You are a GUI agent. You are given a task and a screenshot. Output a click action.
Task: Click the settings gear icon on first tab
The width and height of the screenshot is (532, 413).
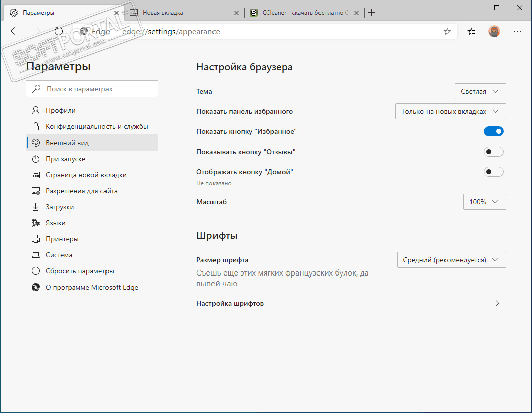tap(14, 13)
